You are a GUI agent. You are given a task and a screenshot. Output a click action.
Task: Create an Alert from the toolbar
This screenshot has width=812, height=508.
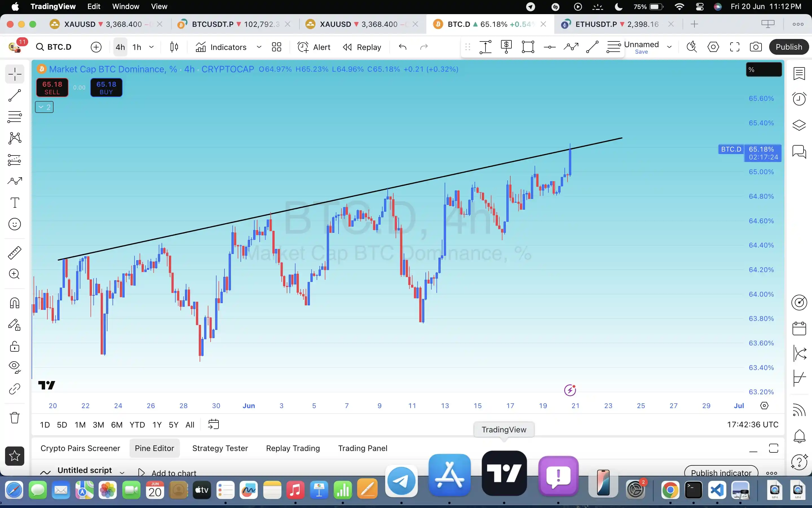pyautogui.click(x=314, y=47)
